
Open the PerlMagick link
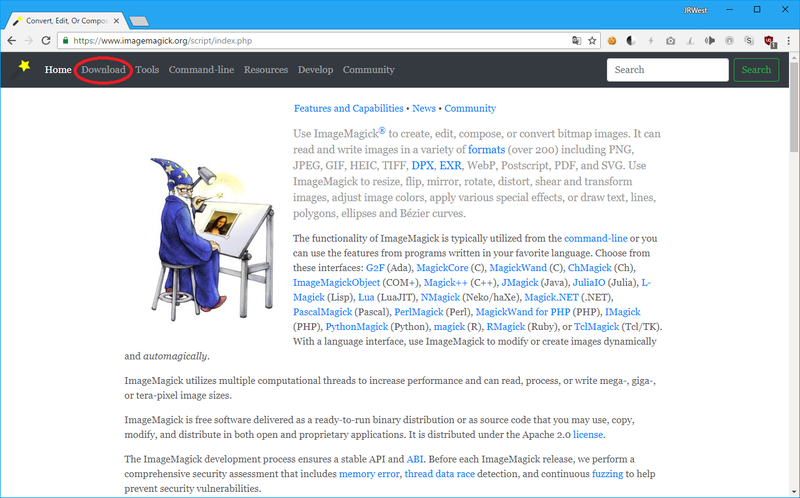click(418, 312)
